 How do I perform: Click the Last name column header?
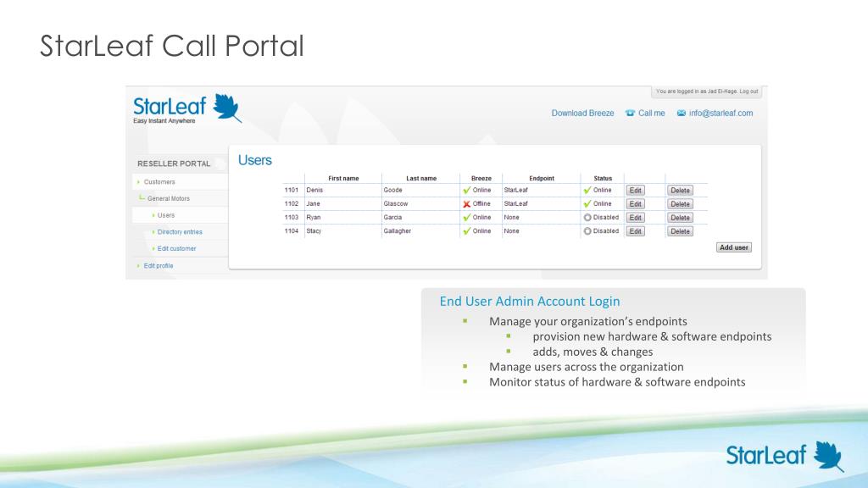click(x=421, y=178)
